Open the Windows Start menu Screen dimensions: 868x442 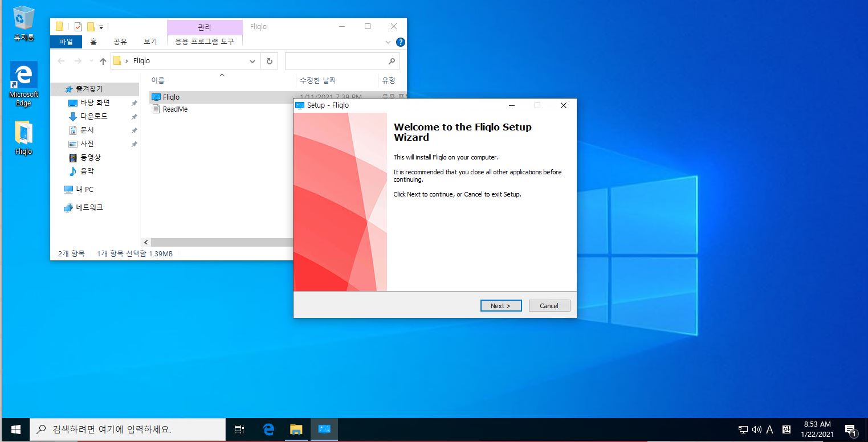pyautogui.click(x=15, y=429)
